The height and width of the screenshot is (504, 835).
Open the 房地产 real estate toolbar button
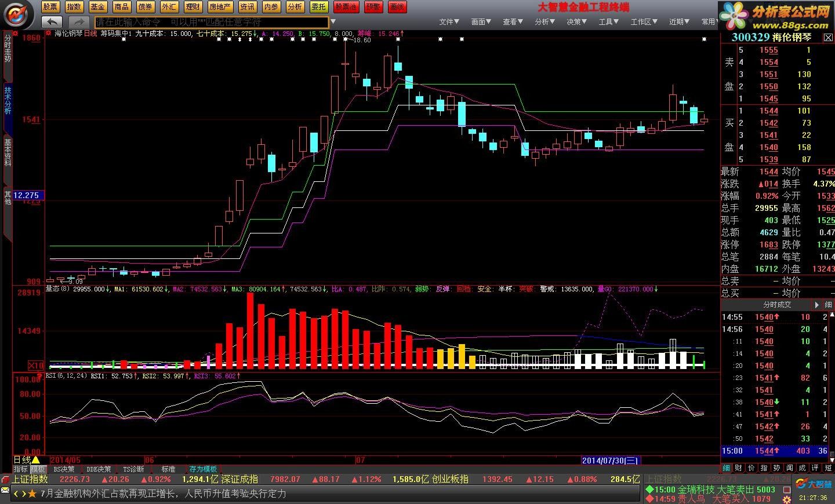(x=220, y=7)
